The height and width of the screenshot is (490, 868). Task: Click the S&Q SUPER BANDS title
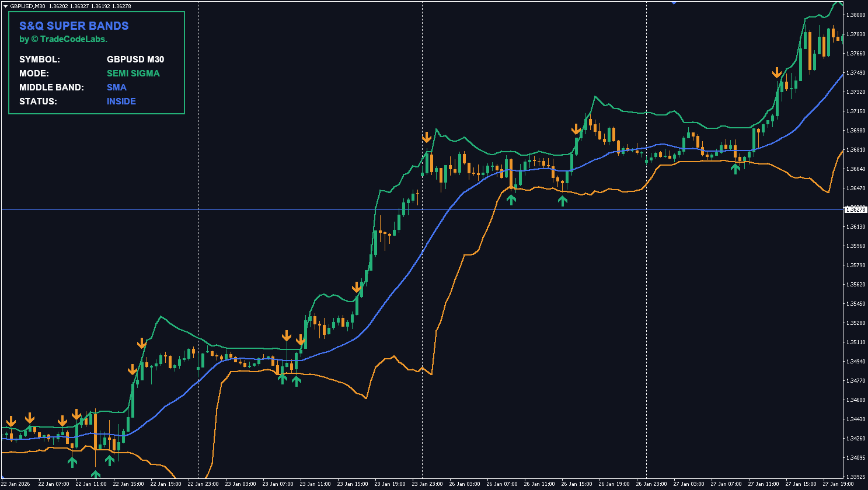74,26
